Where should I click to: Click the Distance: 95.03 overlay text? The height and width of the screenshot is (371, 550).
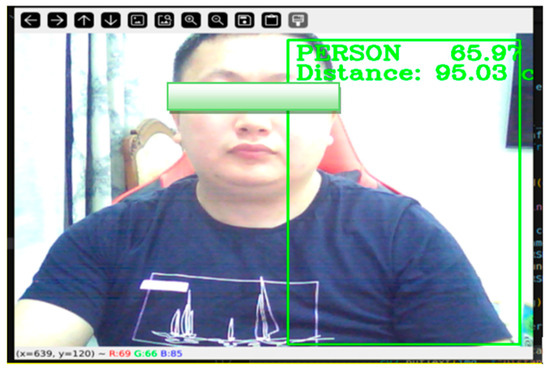(402, 73)
